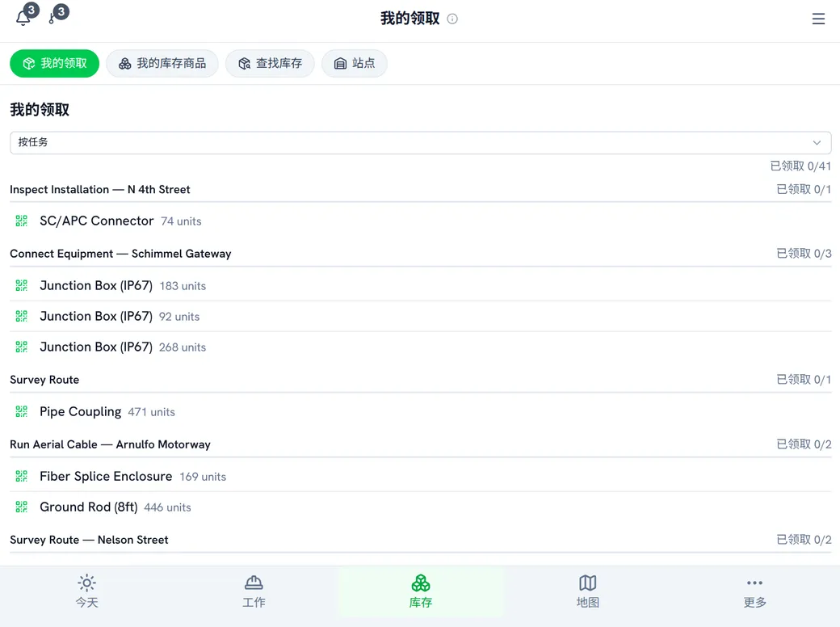Screen dimensions: 840x627
Task: Open Junction Box (IP67) 92 units row
Action: tap(421, 316)
